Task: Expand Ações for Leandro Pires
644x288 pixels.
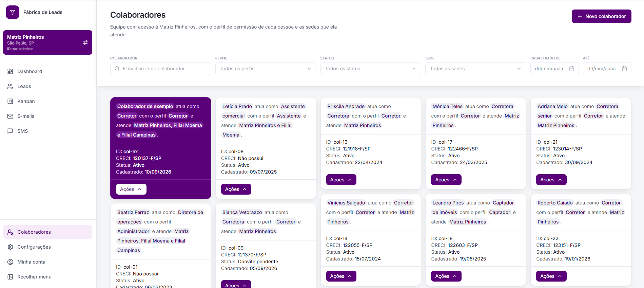Action: [446, 276]
